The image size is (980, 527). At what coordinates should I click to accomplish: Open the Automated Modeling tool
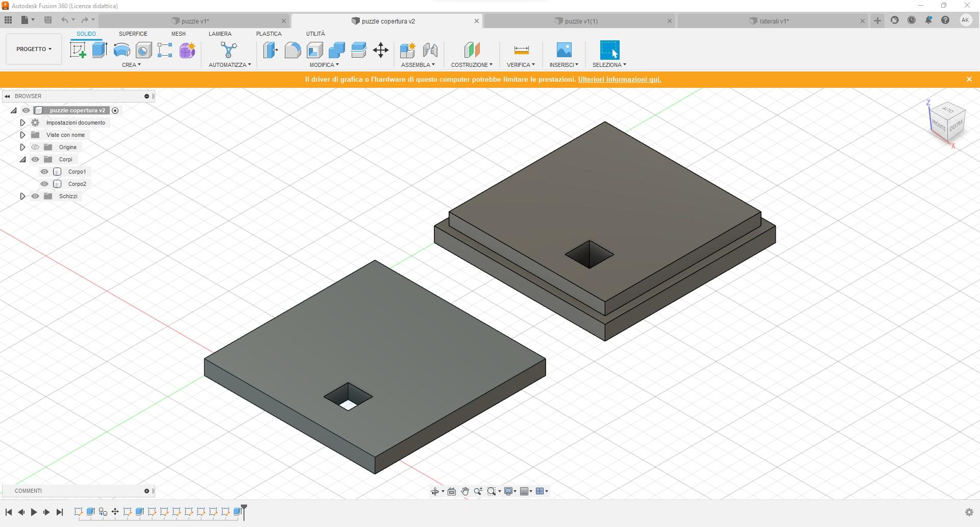click(x=229, y=50)
